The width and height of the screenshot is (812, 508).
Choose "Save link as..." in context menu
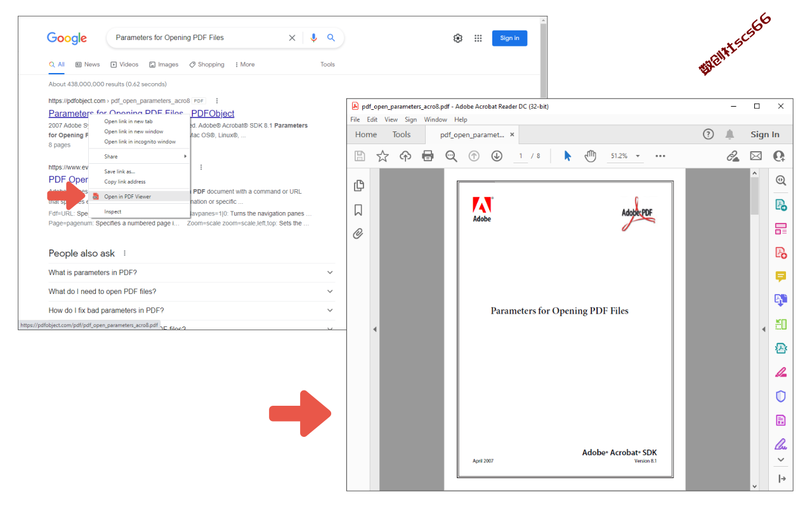(140, 171)
